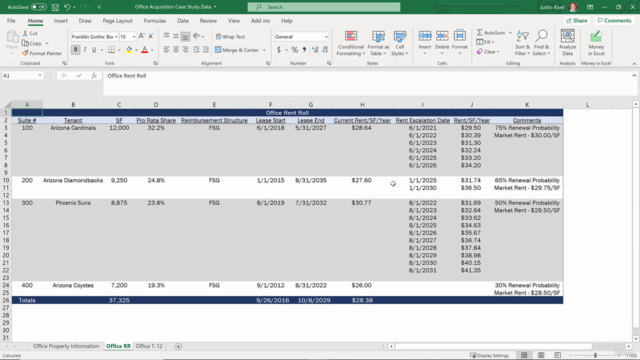Click the Align Right icon
Screen dimensions: 640x360
(185, 50)
